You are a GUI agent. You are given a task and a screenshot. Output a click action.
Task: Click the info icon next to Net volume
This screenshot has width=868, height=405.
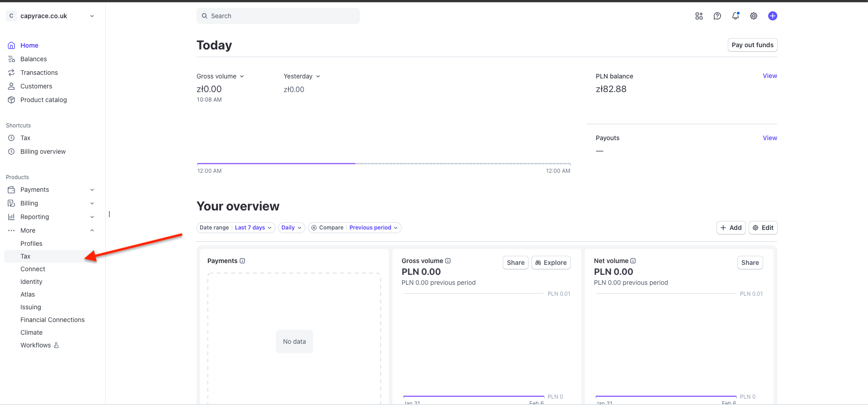[x=633, y=261]
